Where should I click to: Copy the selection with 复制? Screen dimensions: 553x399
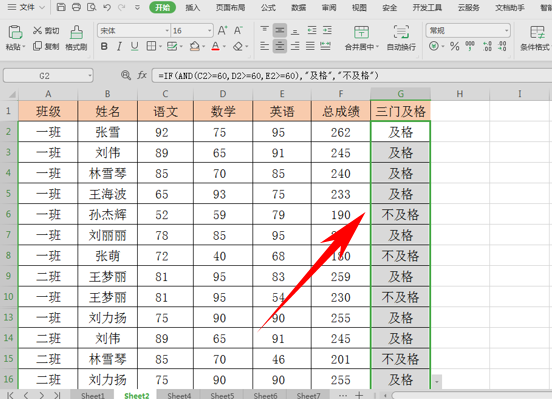46,46
